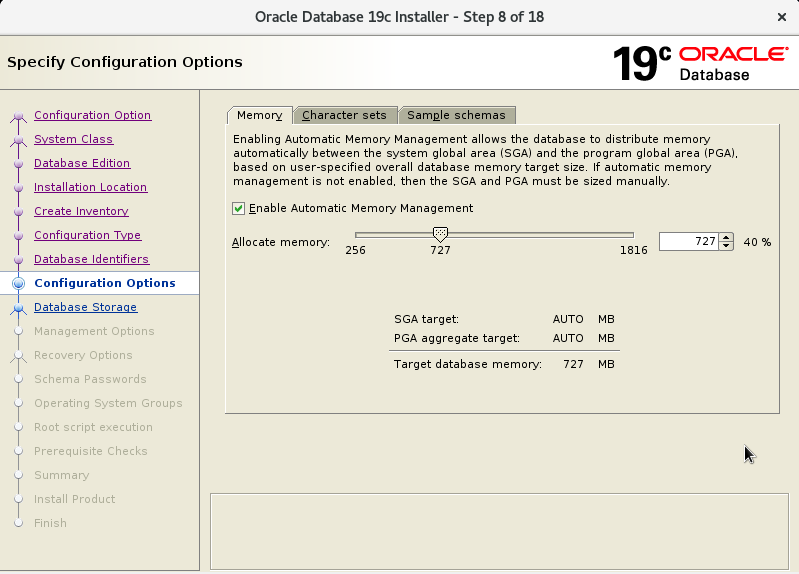Click the 40 % memory percentage
This screenshot has height=574, width=799.
point(757,242)
